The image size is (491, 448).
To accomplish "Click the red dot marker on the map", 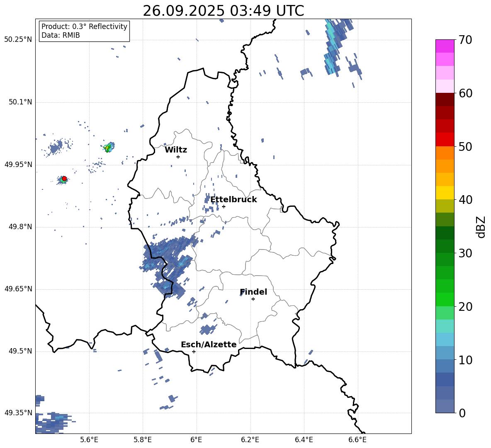I will pos(64,179).
